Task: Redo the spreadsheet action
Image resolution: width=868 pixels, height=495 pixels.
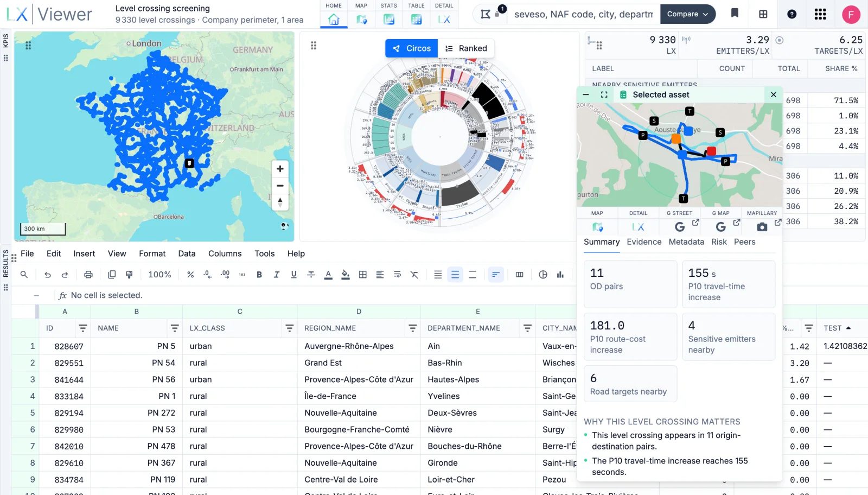Action: pyautogui.click(x=65, y=275)
